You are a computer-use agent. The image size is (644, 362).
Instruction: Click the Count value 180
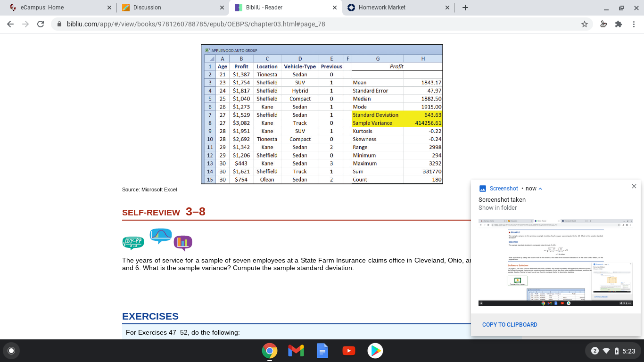[437, 180]
